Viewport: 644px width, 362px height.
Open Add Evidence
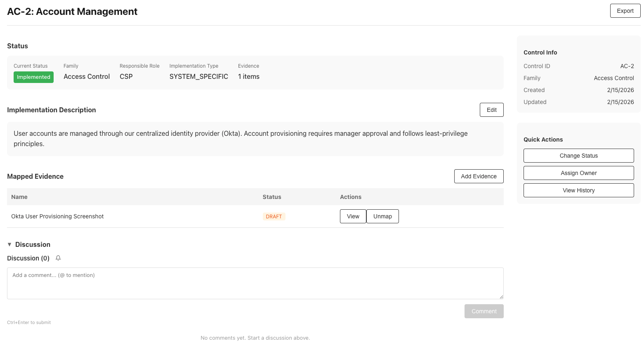pyautogui.click(x=479, y=176)
